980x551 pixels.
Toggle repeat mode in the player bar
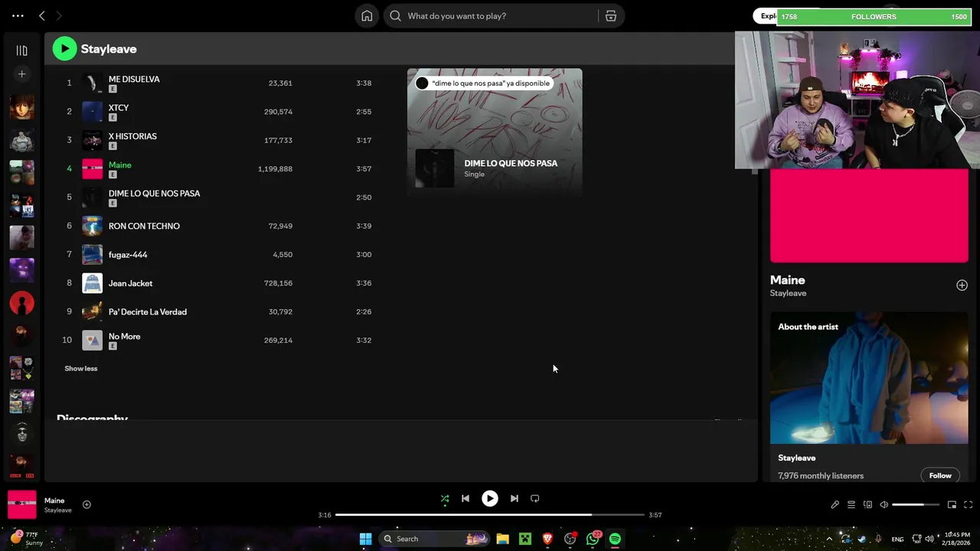click(x=535, y=499)
